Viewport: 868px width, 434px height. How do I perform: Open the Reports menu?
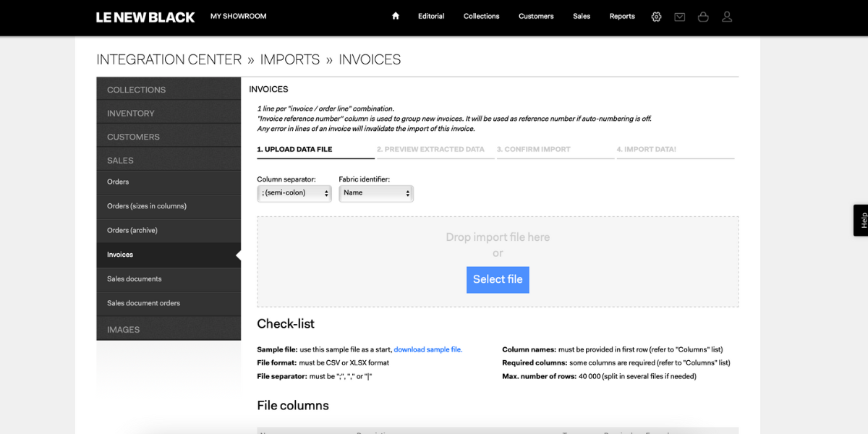622,16
